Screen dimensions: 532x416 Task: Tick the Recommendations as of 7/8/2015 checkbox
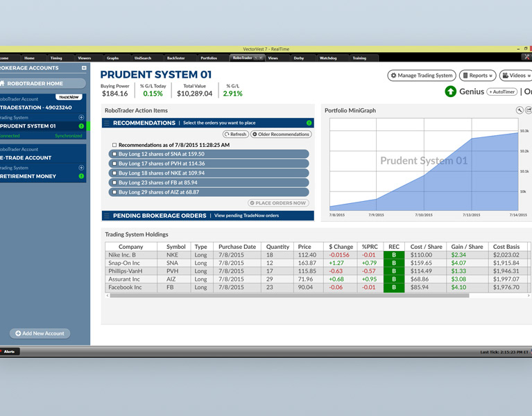pyautogui.click(x=114, y=145)
